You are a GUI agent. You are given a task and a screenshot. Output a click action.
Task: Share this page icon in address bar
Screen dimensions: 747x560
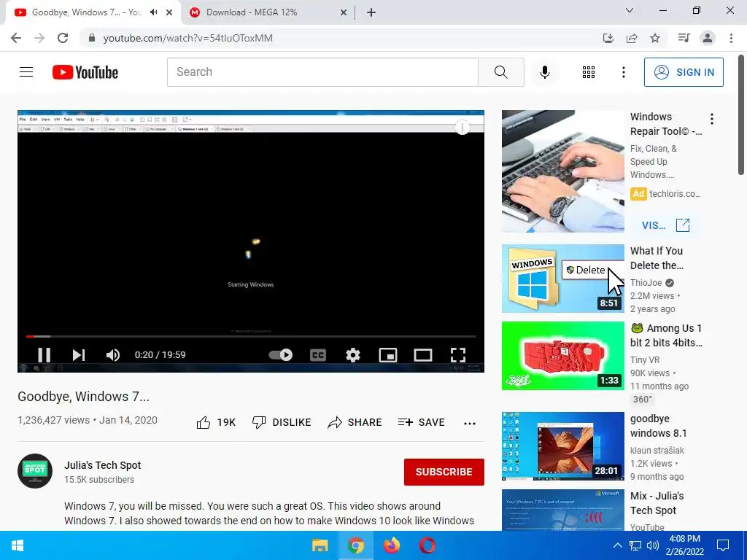click(632, 38)
